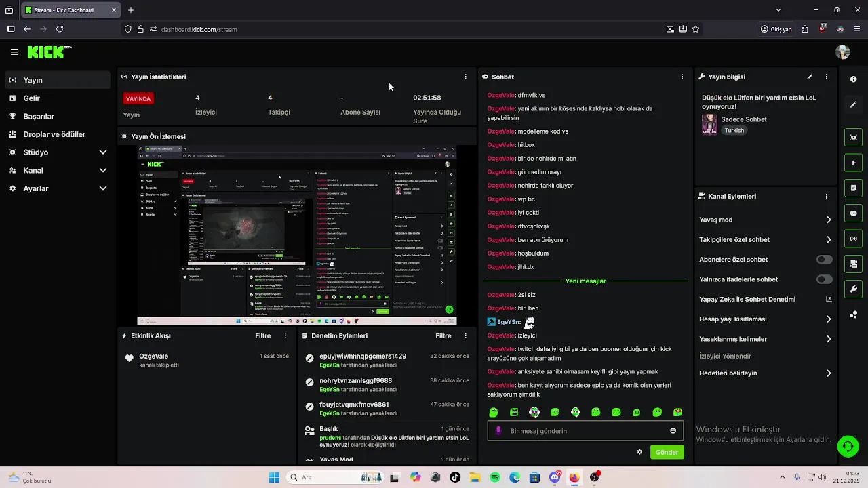Insert the angry square Kick emote
This screenshot has height=488, width=868.
point(514,412)
